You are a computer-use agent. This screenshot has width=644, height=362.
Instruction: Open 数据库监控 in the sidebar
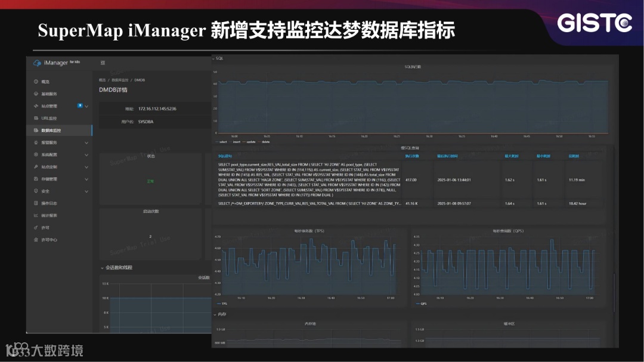pyautogui.click(x=59, y=130)
